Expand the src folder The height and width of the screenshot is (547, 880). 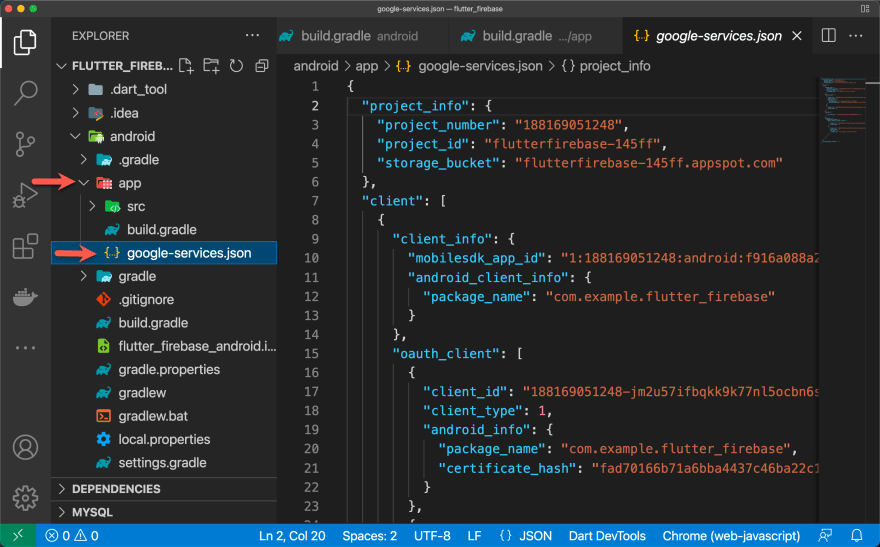pos(93,206)
